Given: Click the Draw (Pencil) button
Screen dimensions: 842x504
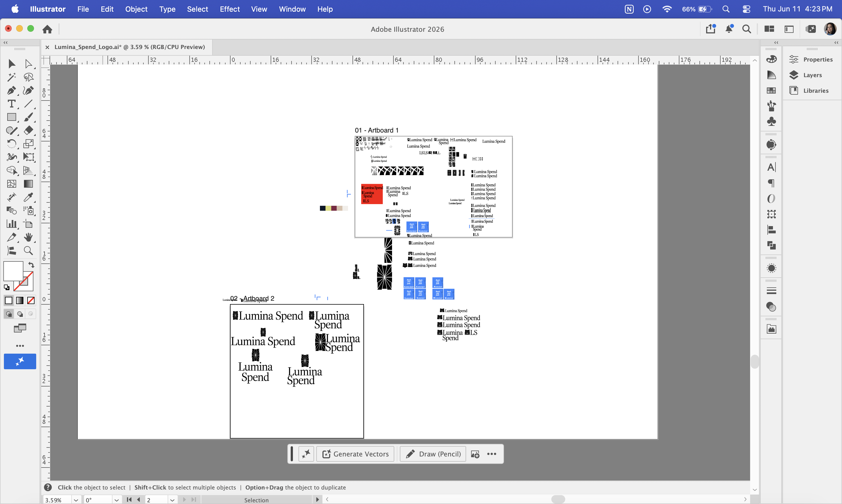Looking at the screenshot, I should coord(433,454).
